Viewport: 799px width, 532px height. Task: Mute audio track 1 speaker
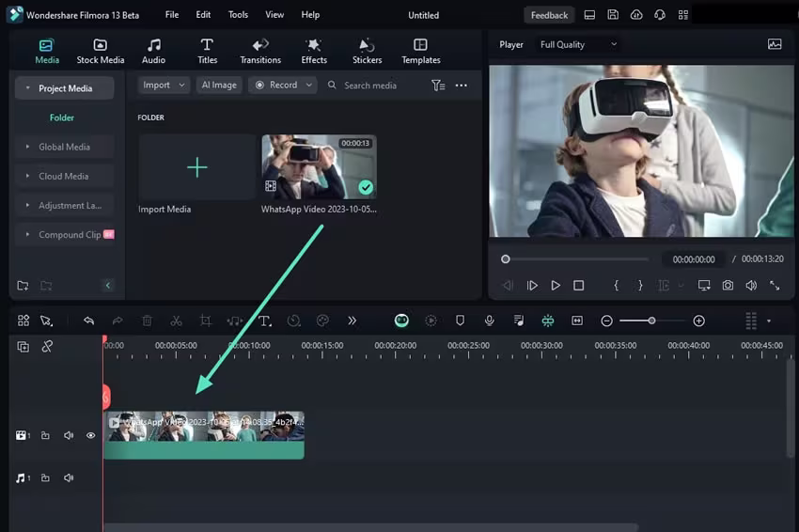[x=69, y=478]
